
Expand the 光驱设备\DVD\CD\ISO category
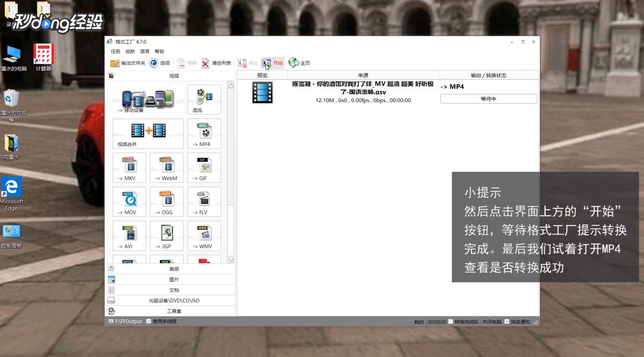pyautogui.click(x=171, y=300)
